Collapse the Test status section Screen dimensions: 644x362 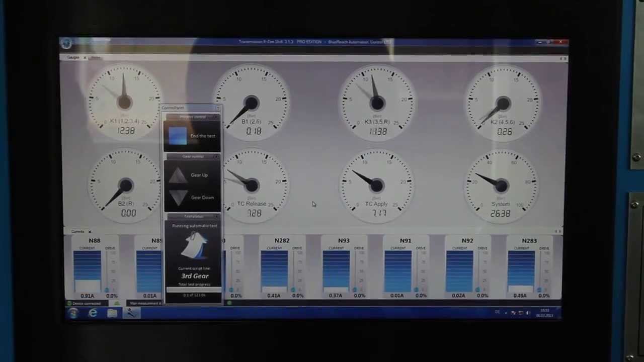[217, 217]
